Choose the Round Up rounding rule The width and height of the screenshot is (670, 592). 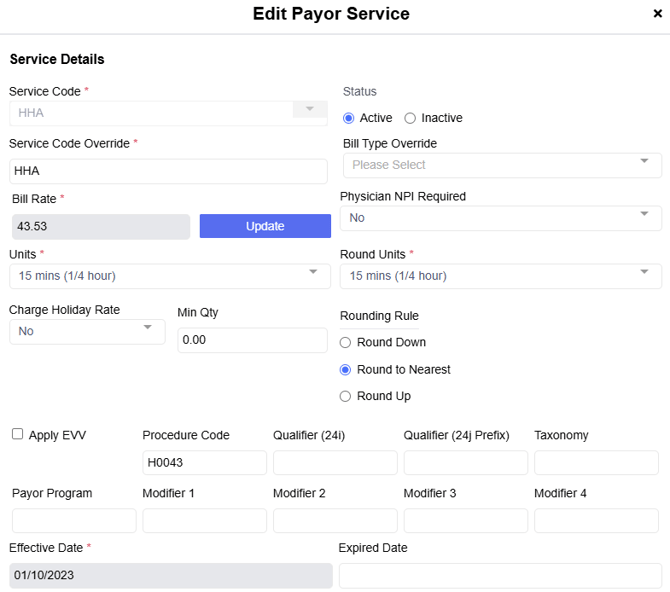[x=345, y=396]
